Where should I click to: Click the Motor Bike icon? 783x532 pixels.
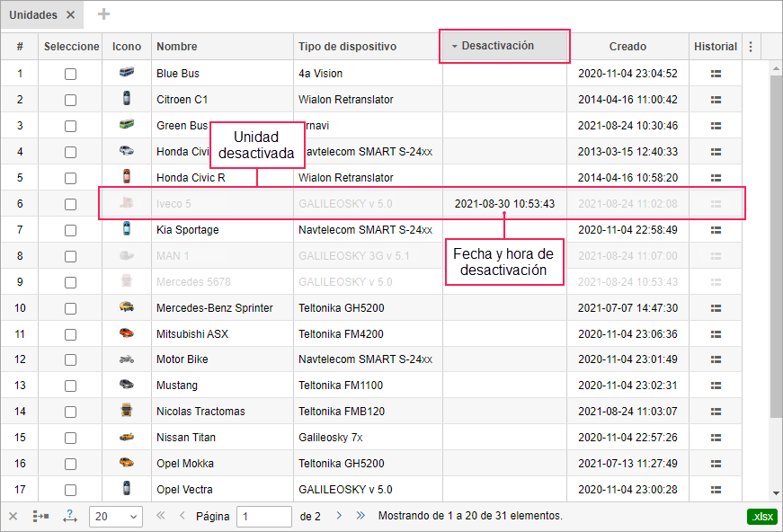click(127, 359)
